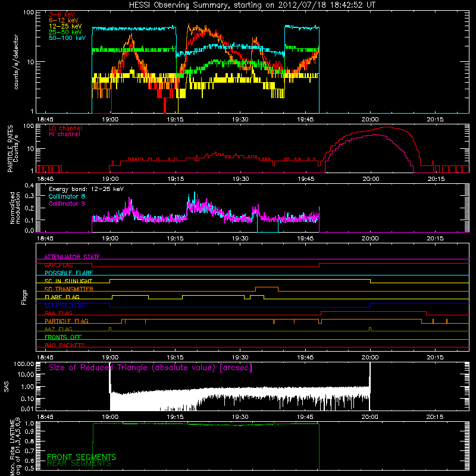Click the ECLIPSE_FLAG label
Viewport: 476px width, 476px height.
[x=65, y=305]
